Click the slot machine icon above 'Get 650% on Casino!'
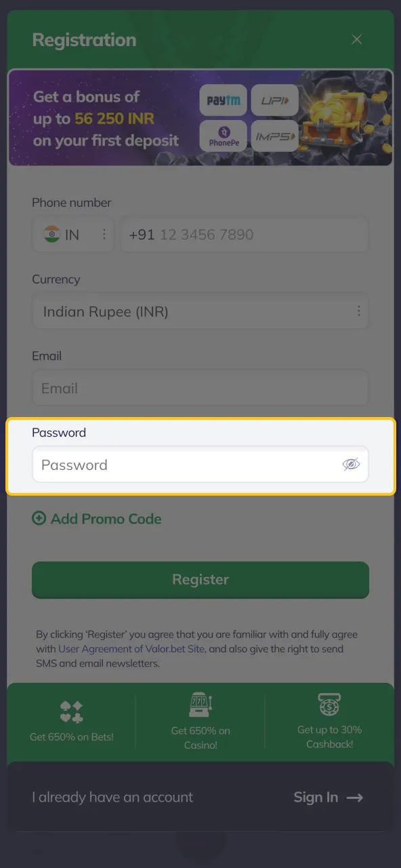Image resolution: width=401 pixels, height=868 pixels. tap(200, 703)
